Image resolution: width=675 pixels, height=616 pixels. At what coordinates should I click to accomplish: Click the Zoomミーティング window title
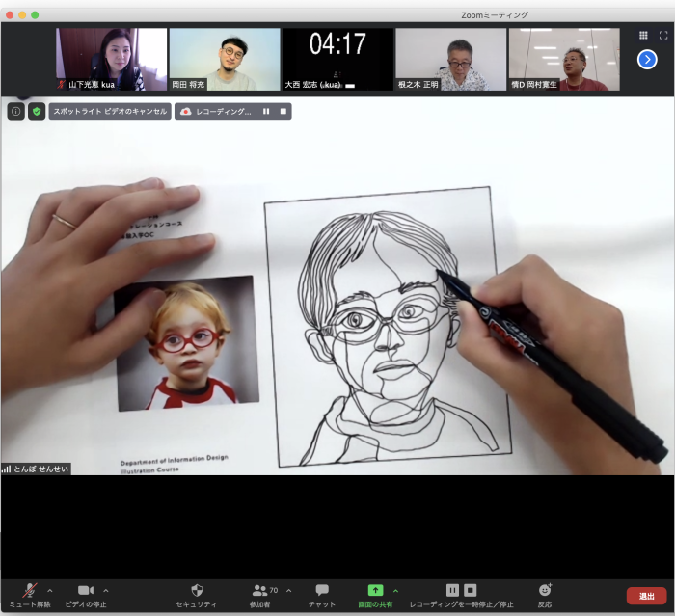(495, 15)
